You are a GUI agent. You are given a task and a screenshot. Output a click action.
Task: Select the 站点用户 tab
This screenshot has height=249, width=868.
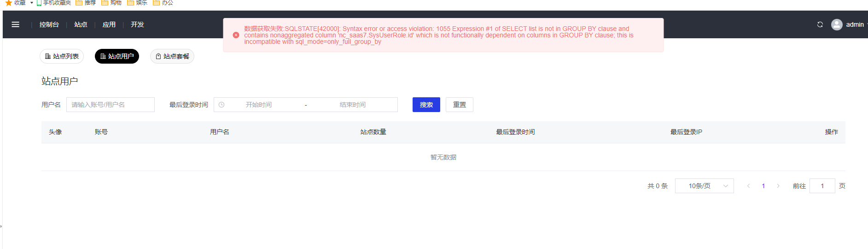point(117,56)
